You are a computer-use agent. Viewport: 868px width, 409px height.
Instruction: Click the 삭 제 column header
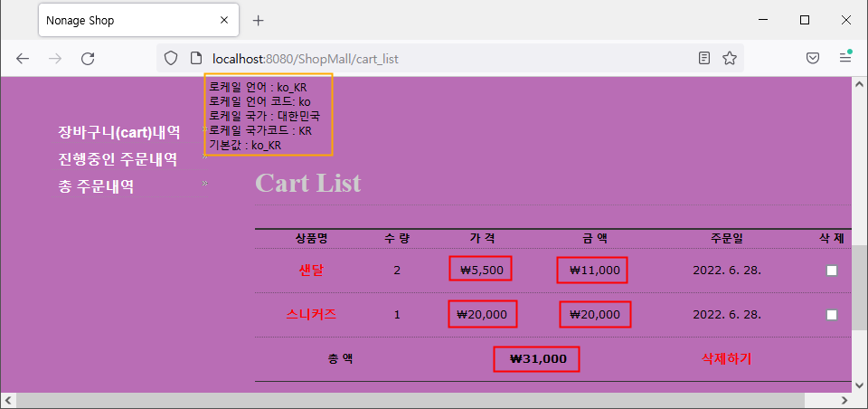coord(832,239)
